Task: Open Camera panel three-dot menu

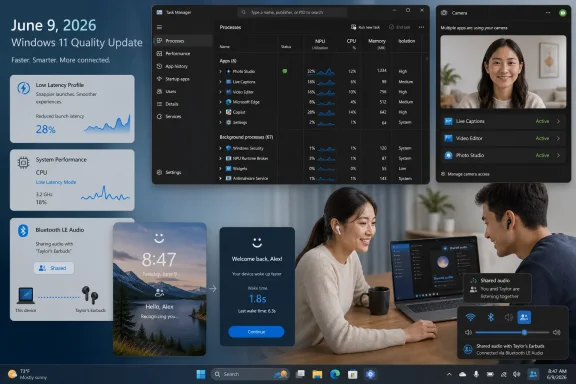Action: (548, 13)
